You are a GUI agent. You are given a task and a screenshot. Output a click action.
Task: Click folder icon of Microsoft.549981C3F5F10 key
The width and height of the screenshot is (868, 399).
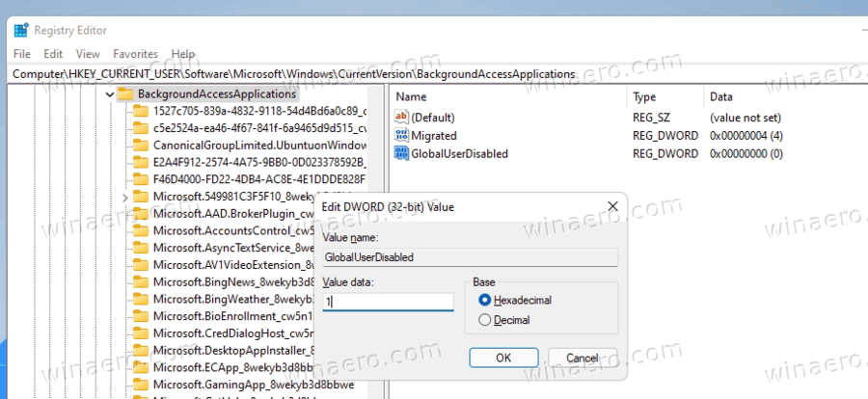(x=141, y=197)
